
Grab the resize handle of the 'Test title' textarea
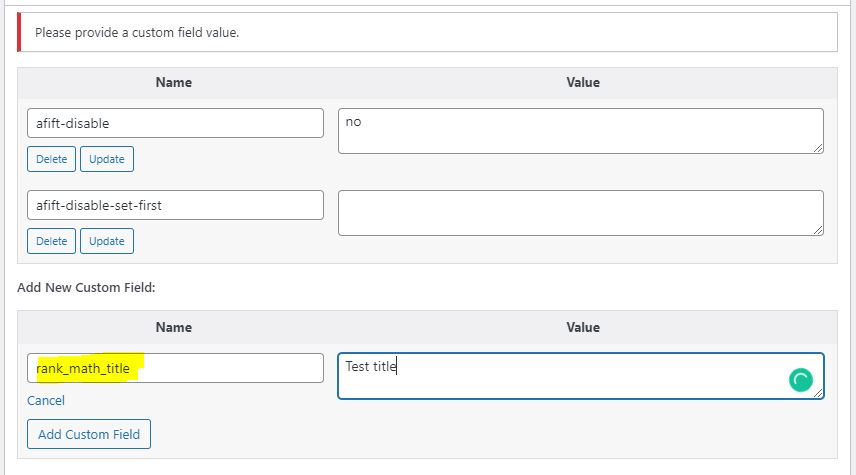pyautogui.click(x=818, y=393)
